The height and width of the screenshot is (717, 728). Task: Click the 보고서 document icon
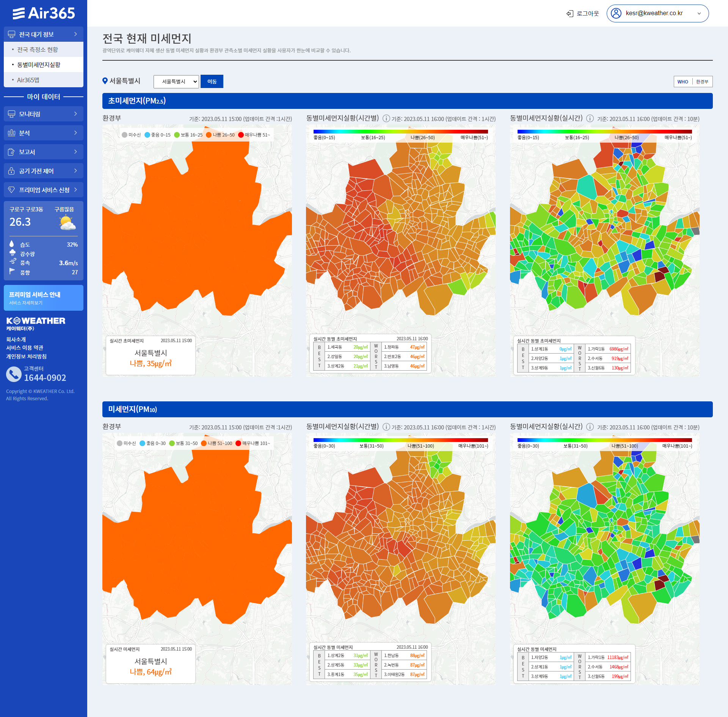11,152
